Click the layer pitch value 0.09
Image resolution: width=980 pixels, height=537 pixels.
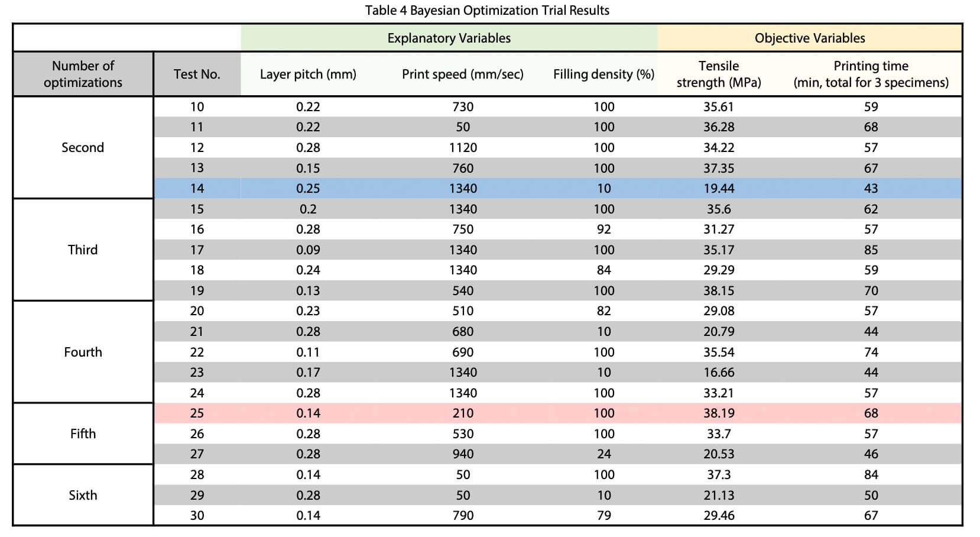(x=308, y=250)
